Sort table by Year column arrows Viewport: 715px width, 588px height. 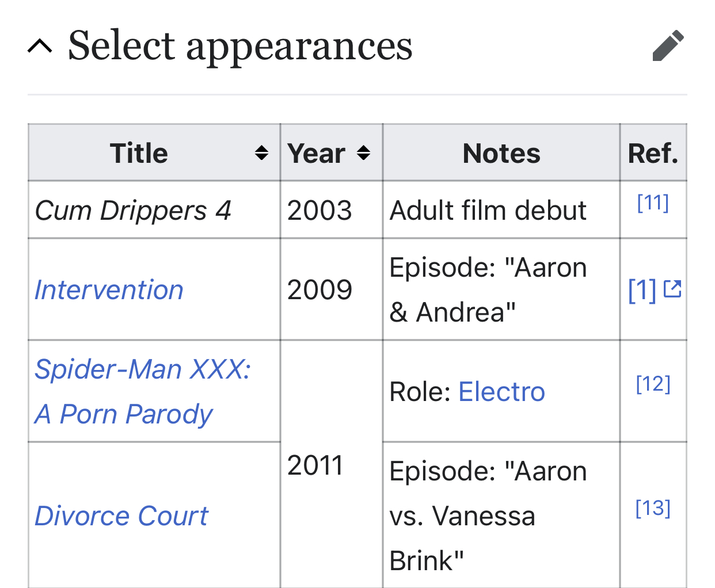[x=363, y=153]
